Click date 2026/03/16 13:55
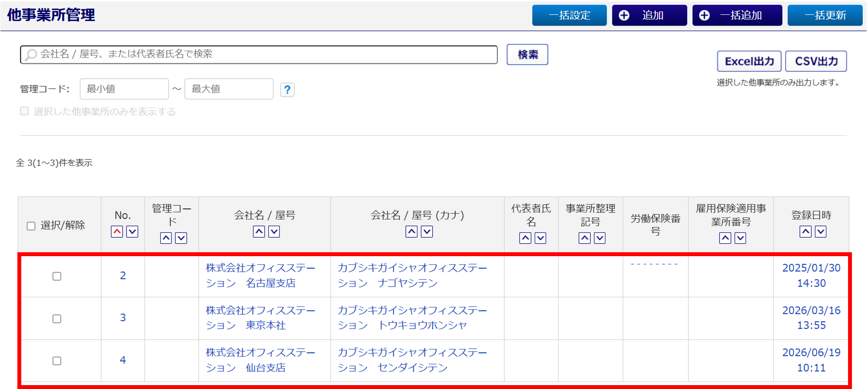 811,318
